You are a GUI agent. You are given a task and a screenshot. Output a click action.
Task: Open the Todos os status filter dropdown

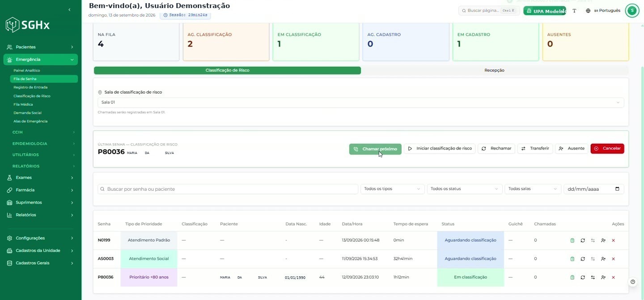pyautogui.click(x=464, y=189)
